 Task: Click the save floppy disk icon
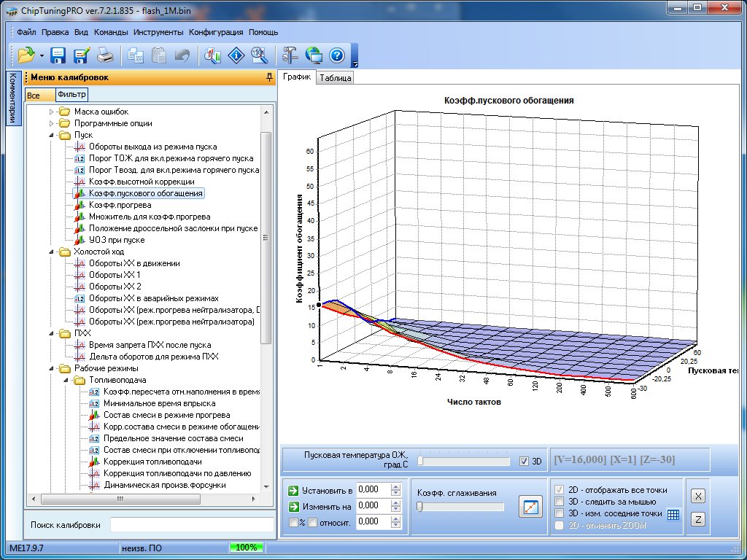58,55
